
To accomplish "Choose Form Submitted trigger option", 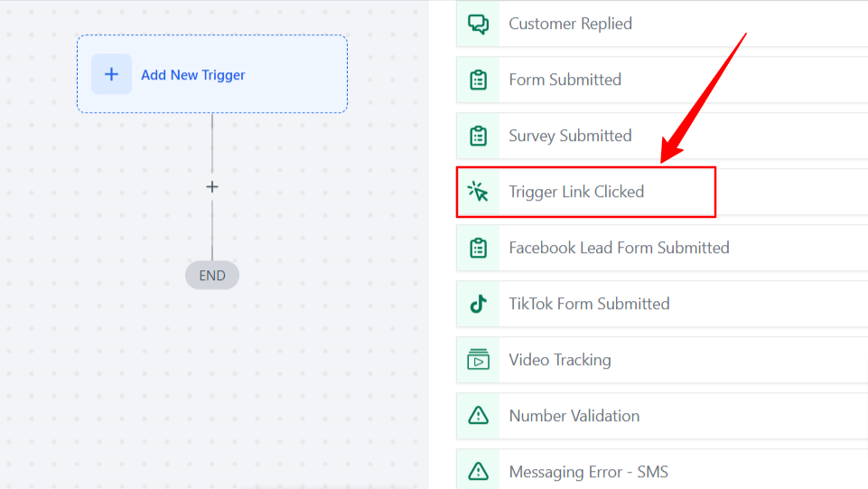I will (x=662, y=80).
